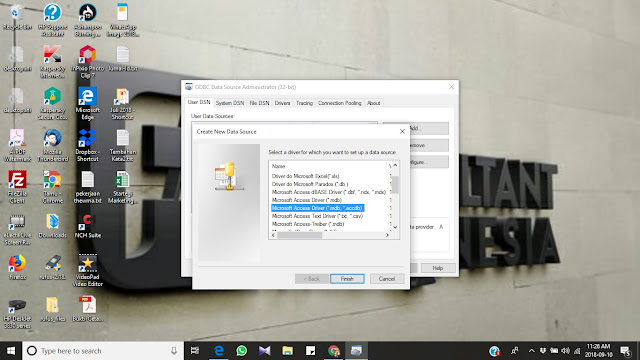Click the driver list scroll-down arrow
The width and height of the screenshot is (640, 360).
395,227
